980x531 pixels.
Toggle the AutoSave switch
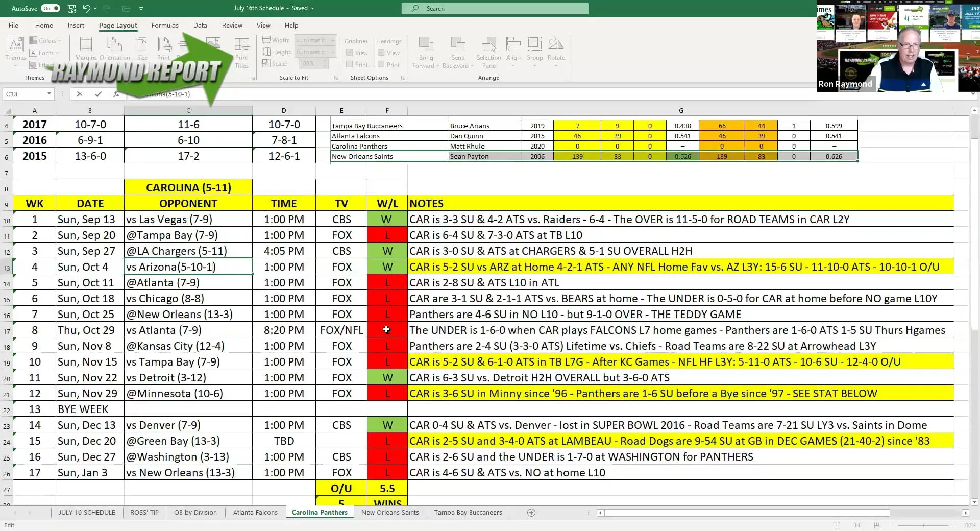tap(51, 8)
